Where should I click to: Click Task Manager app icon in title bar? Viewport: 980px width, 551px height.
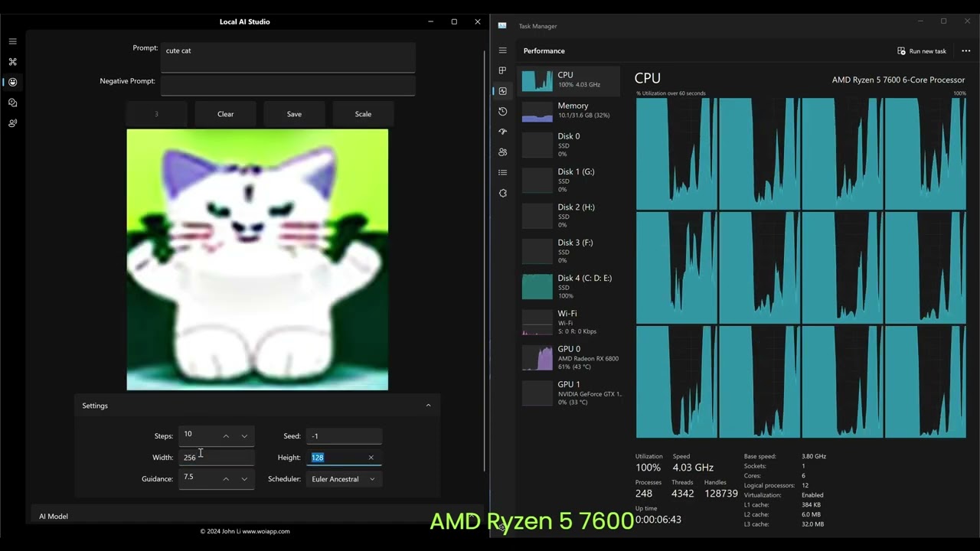[x=502, y=26]
